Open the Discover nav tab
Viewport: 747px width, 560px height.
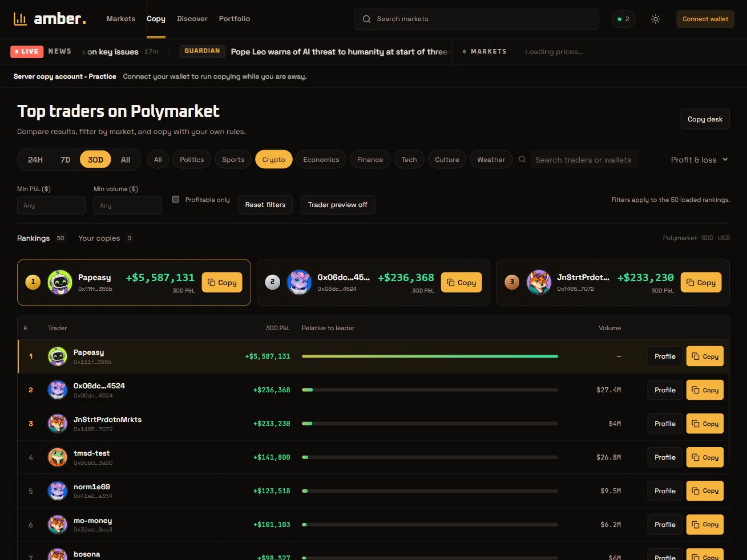(x=192, y=19)
